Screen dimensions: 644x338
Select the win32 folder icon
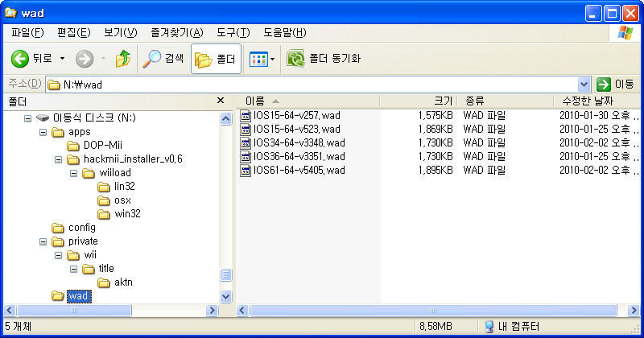104,214
